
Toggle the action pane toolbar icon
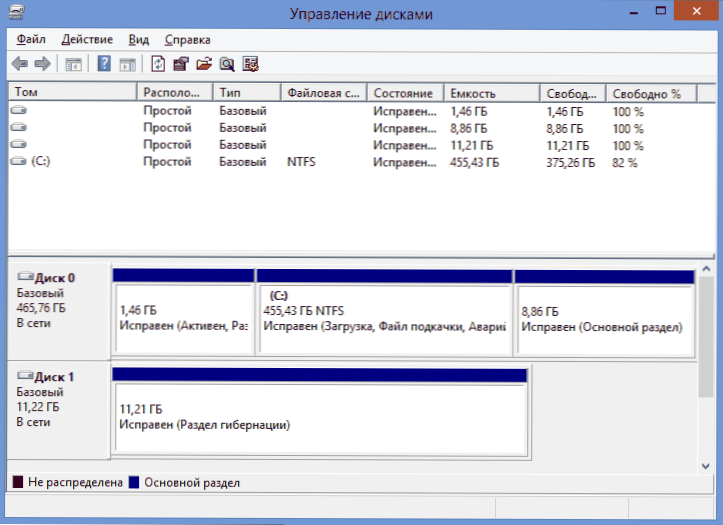128,65
